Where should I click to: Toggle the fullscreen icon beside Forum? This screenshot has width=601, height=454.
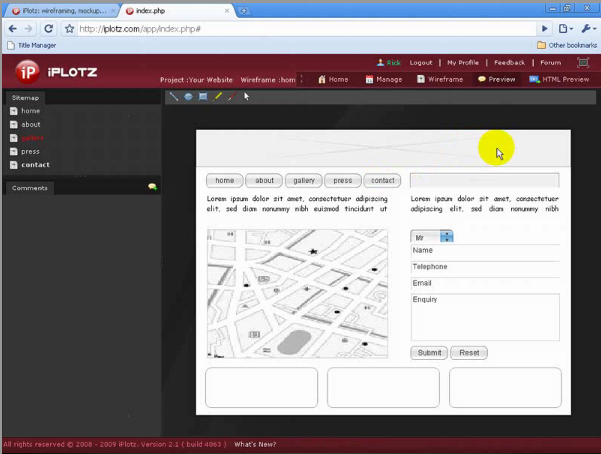tap(583, 62)
